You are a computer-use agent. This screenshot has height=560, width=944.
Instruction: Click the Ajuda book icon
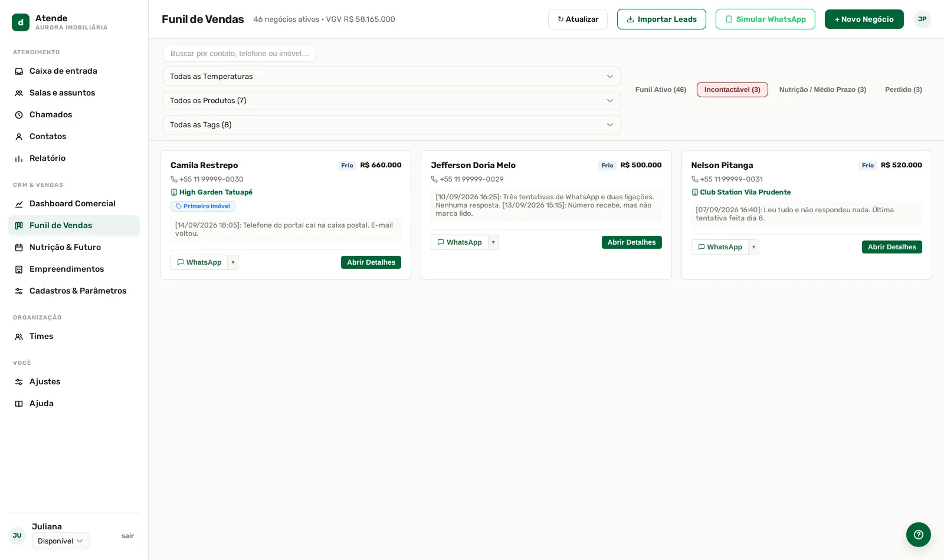pyautogui.click(x=19, y=404)
